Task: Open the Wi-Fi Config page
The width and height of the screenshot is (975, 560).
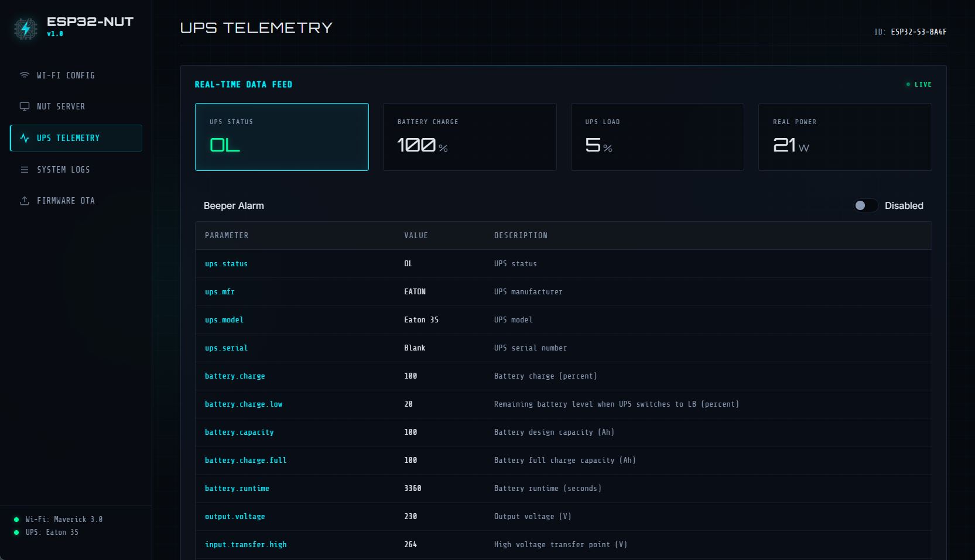Action: coord(76,75)
